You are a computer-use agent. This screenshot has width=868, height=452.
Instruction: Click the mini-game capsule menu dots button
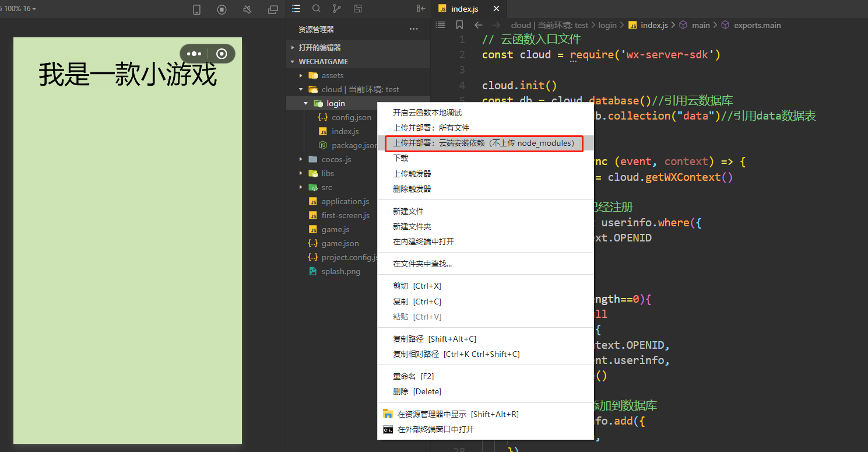pos(194,54)
